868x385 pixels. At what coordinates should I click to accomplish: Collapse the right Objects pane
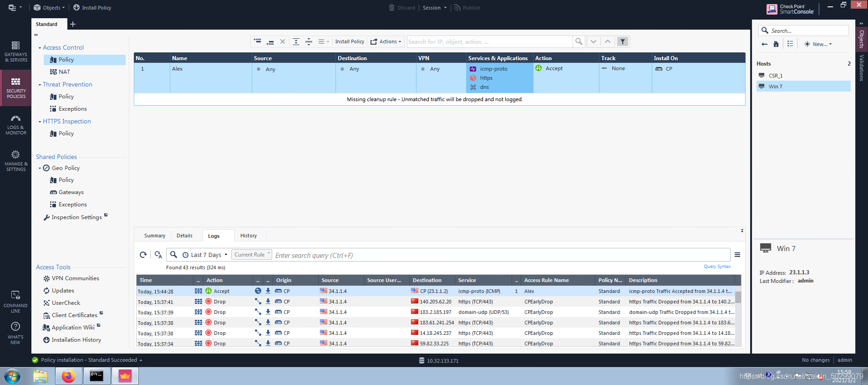pos(861,24)
